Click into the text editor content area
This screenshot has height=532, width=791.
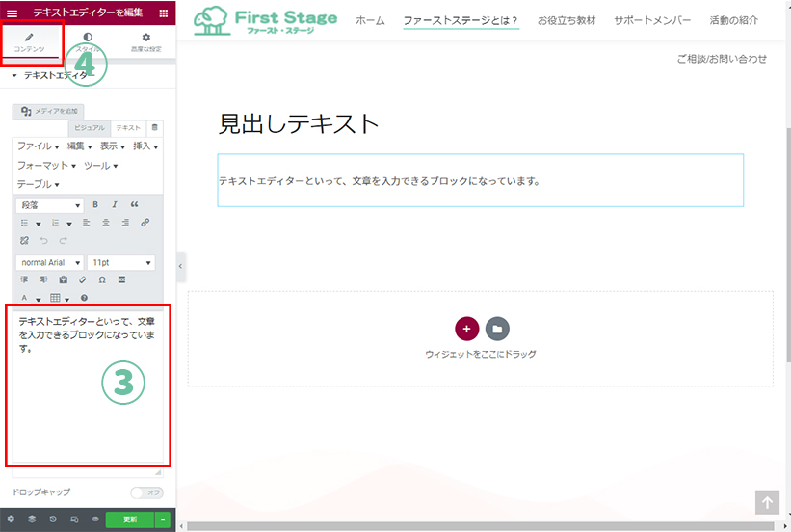[x=87, y=405]
